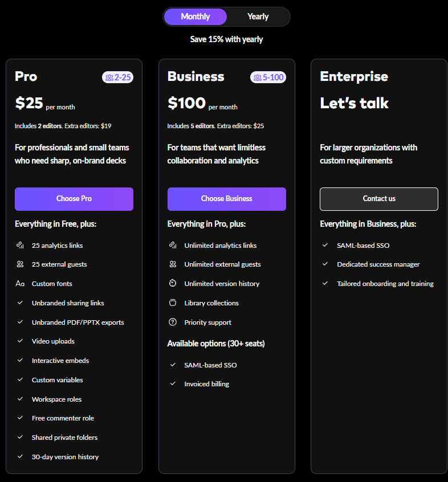Image resolution: width=448 pixels, height=482 pixels.
Task: Click the analytics links icon in Pro plan
Action: 20,245
